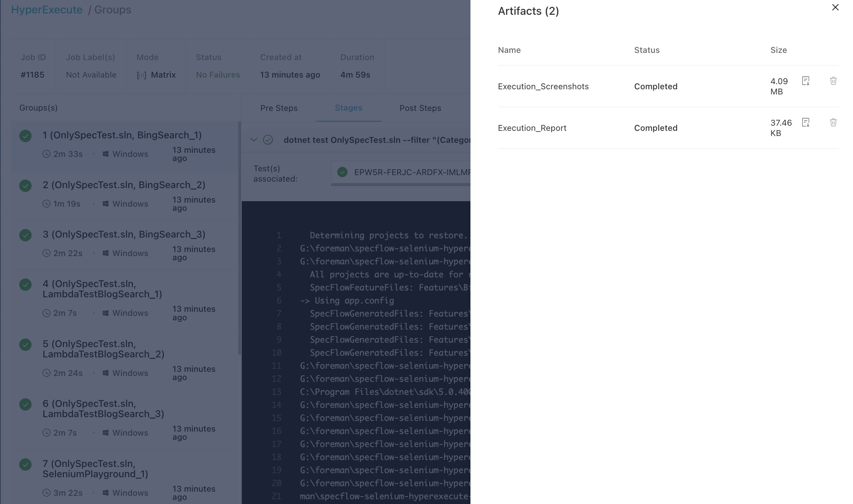Click the Status column header in Artifacts
This screenshot has width=853, height=504.
(x=647, y=50)
